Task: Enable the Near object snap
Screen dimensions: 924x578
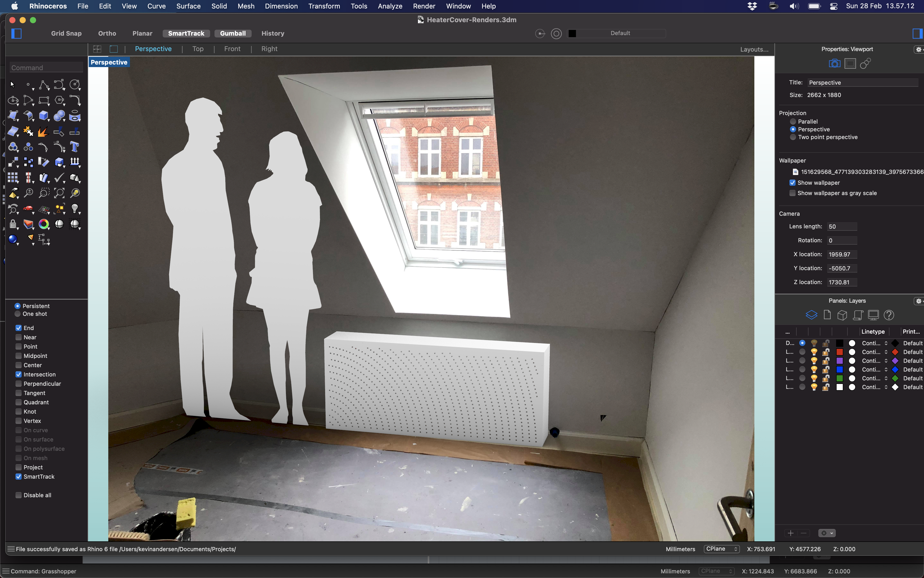Action: click(18, 337)
